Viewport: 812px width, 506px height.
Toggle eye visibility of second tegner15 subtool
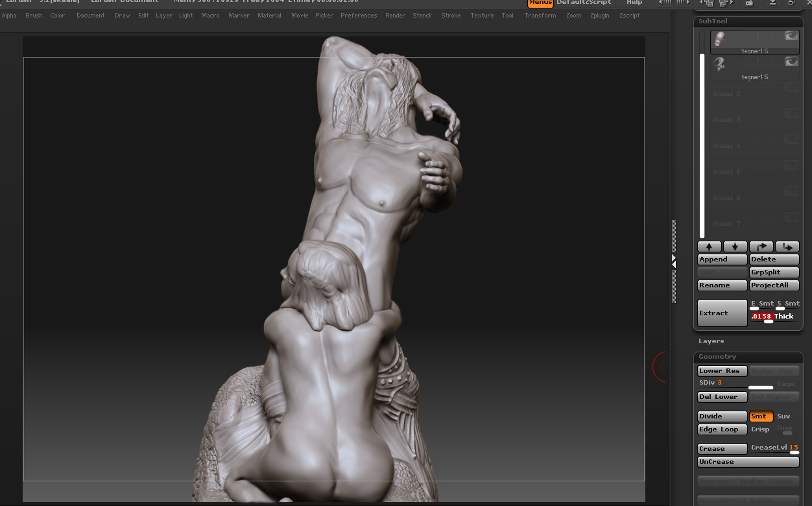pos(792,62)
